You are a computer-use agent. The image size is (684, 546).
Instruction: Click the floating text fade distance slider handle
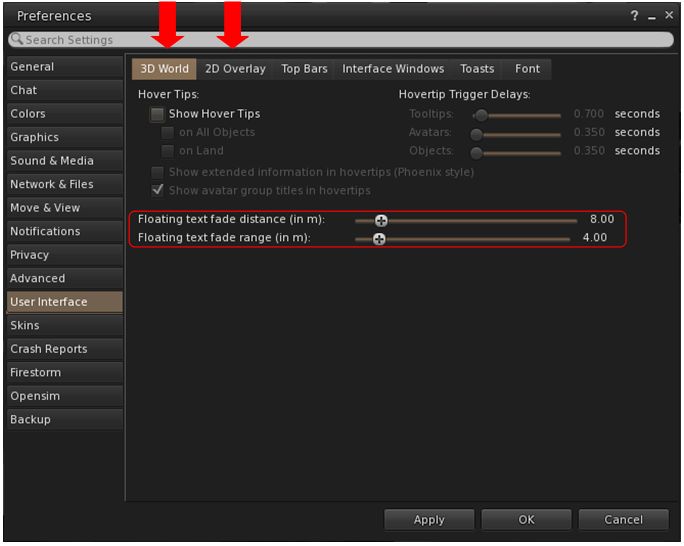coord(381,220)
